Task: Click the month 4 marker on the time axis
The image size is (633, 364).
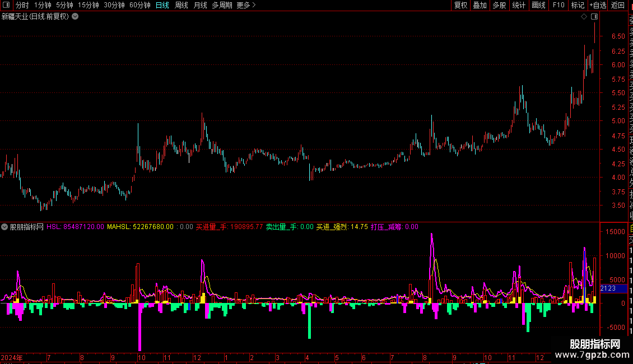Action: (307, 357)
